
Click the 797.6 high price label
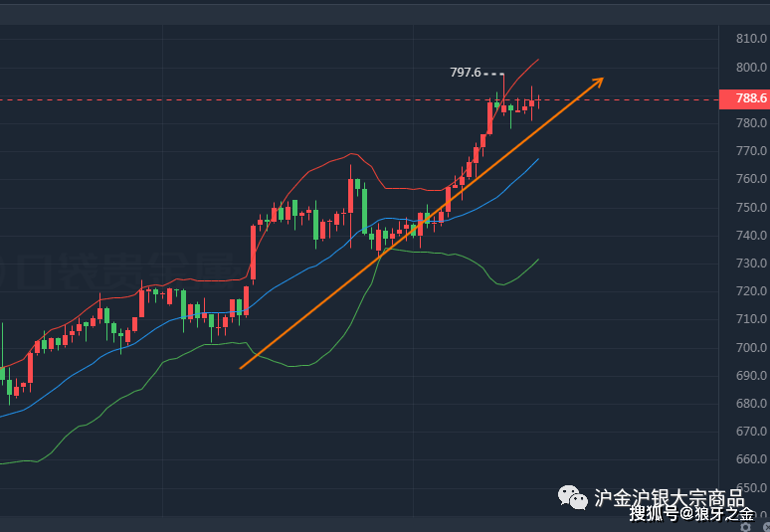(x=466, y=73)
